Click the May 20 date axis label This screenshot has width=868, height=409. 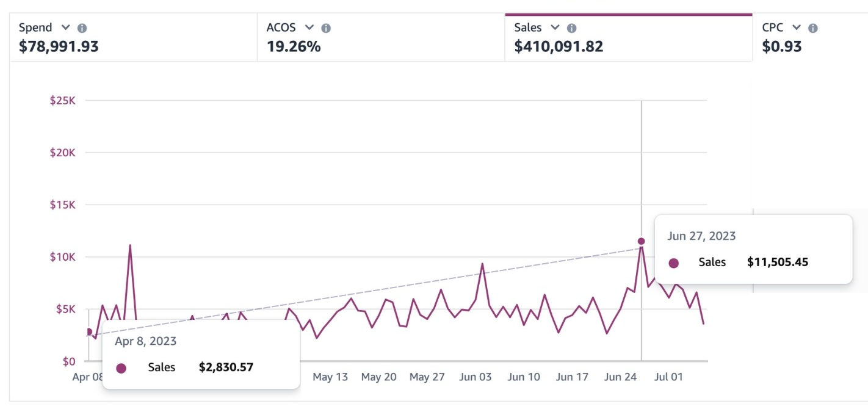[x=379, y=377]
